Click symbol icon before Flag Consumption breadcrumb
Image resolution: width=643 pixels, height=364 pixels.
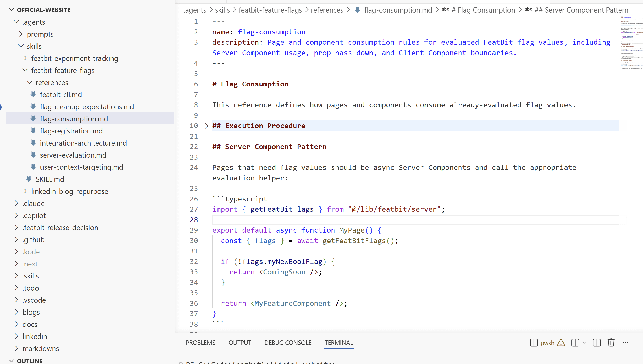[x=445, y=9]
